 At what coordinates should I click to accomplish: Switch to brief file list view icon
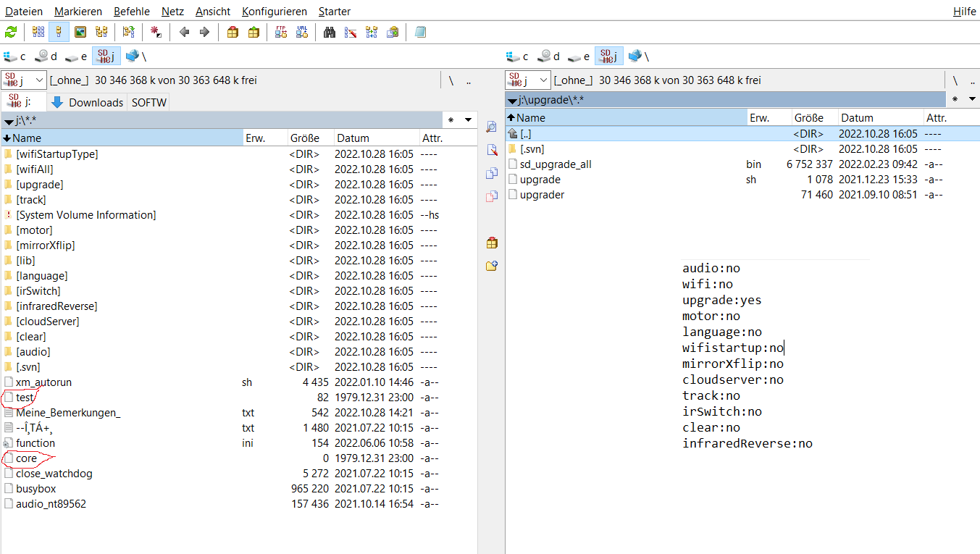tap(38, 32)
